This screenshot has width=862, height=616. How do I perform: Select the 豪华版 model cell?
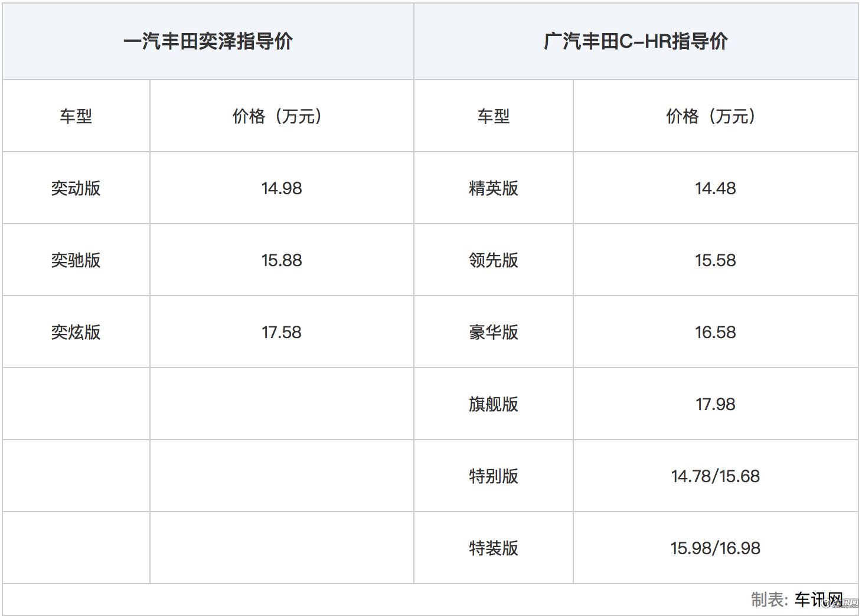click(494, 332)
